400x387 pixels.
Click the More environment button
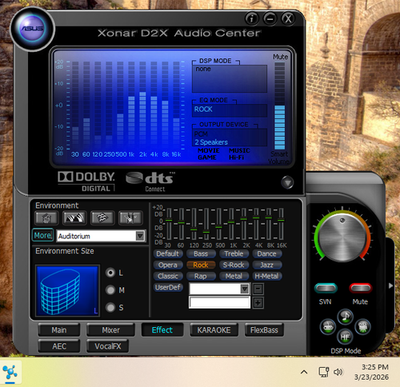pos(43,235)
